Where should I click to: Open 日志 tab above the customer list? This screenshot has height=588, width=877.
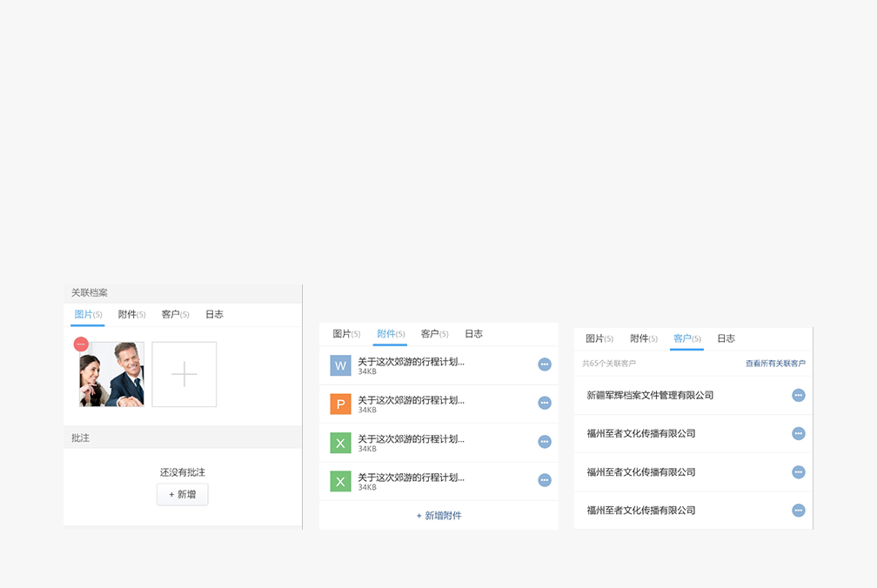point(726,338)
